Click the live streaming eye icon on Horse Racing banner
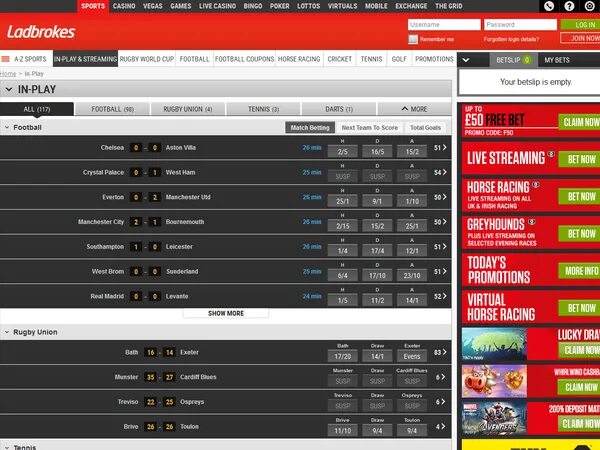 536,185
